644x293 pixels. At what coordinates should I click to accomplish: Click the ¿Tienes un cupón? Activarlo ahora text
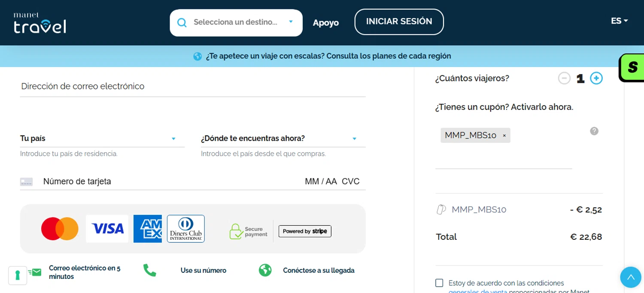tap(504, 107)
